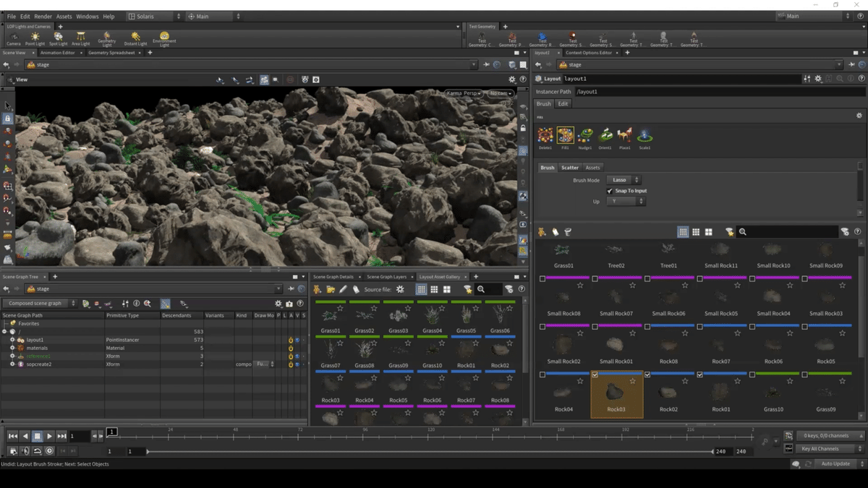Uncheck the Snap To Input checkbox
Viewport: 868px width, 488px height.
610,191
